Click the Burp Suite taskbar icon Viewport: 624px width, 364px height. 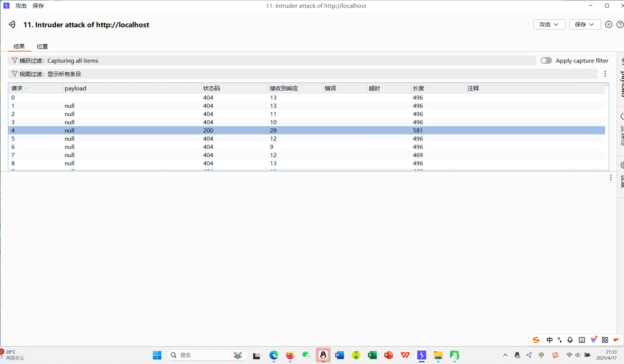coord(421,355)
